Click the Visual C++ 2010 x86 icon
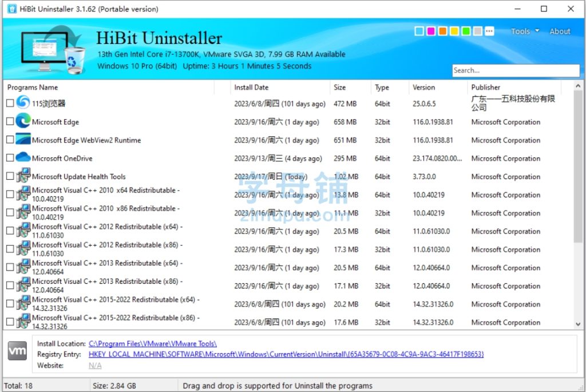 (23, 212)
